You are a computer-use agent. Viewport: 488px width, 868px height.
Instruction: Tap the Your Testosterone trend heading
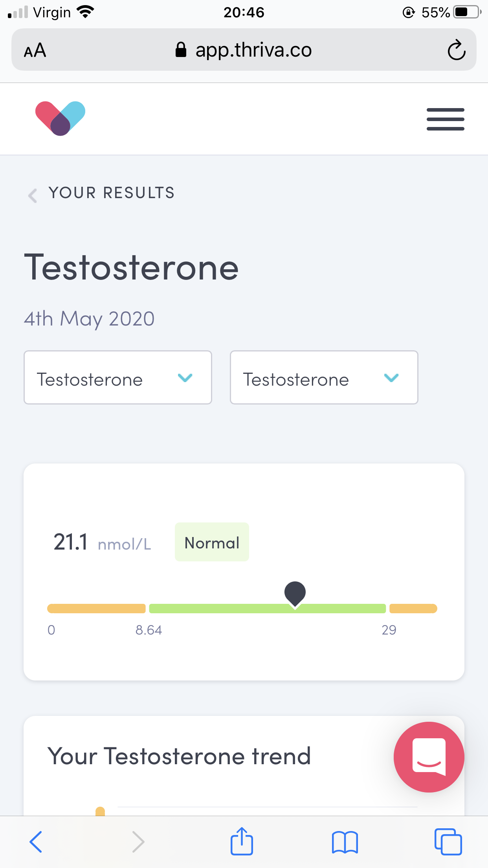pos(179,756)
